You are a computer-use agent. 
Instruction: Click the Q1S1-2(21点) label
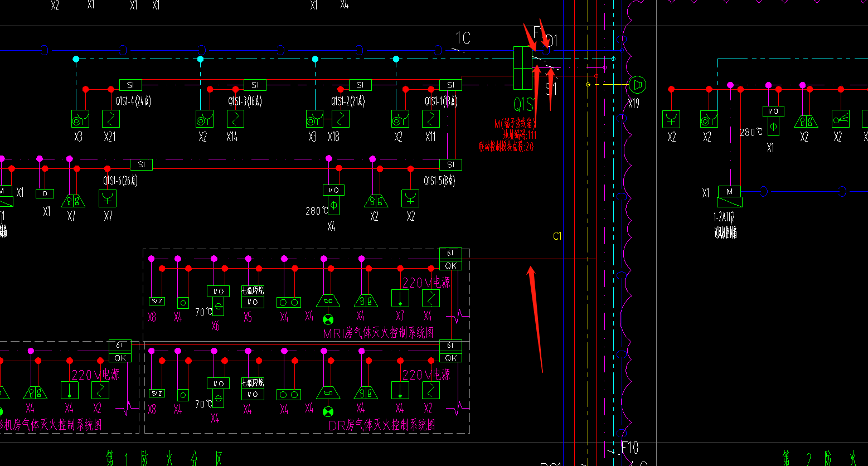pyautogui.click(x=348, y=101)
